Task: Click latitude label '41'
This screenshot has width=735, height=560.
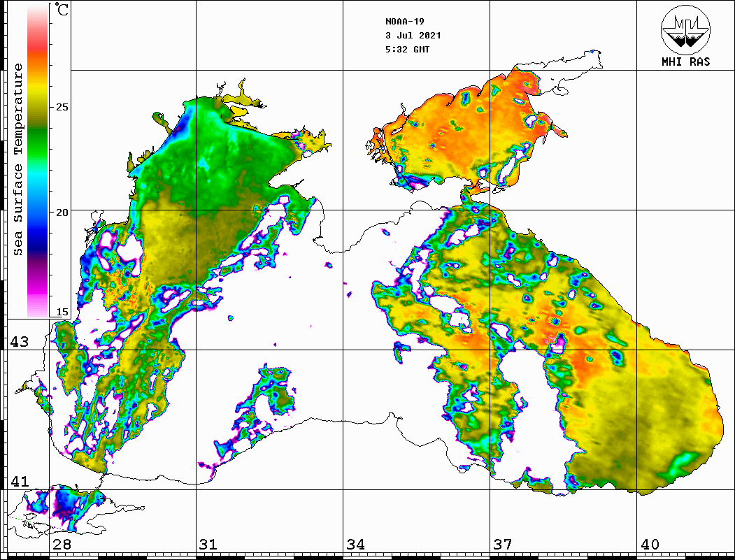Action: [20, 482]
